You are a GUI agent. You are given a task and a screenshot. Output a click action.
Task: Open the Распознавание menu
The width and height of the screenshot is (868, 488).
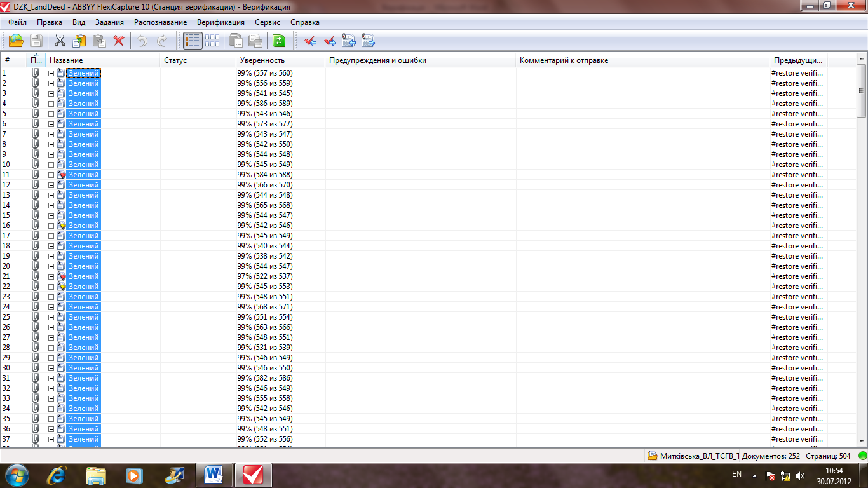click(x=160, y=22)
